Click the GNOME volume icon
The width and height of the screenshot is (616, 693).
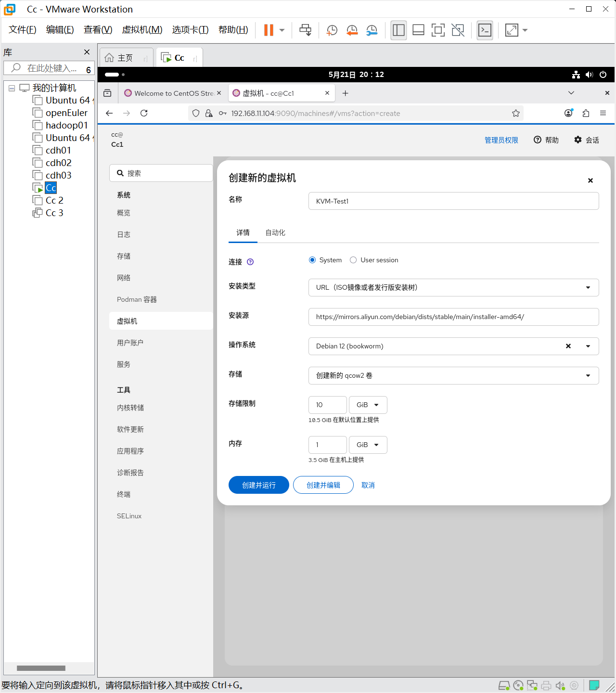click(589, 75)
